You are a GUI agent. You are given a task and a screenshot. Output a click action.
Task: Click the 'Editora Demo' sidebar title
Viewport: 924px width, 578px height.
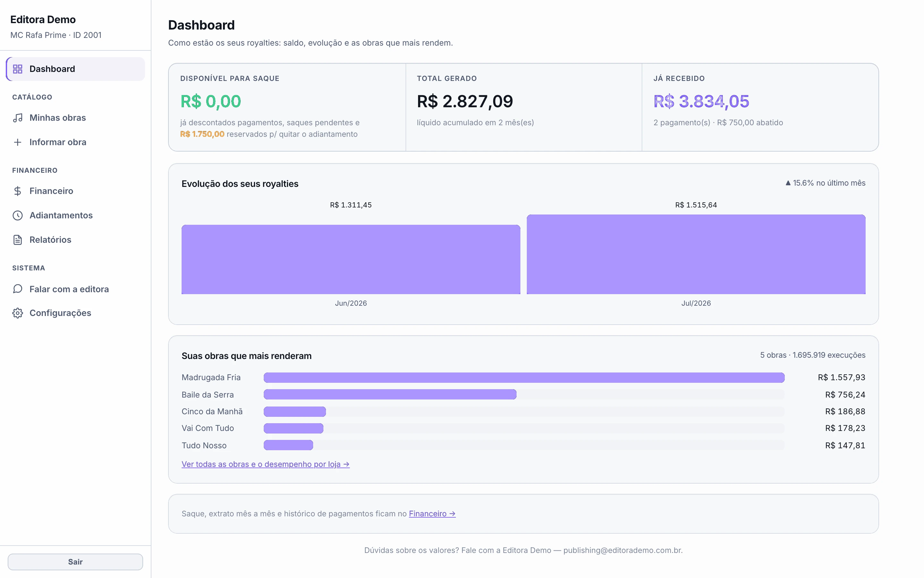43,20
